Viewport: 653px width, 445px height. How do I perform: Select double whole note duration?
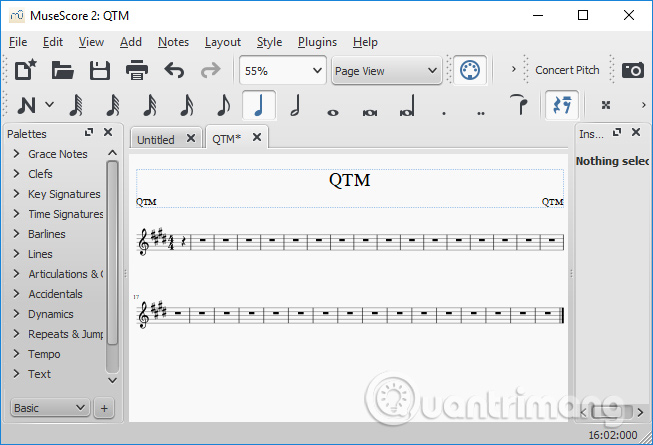click(370, 112)
